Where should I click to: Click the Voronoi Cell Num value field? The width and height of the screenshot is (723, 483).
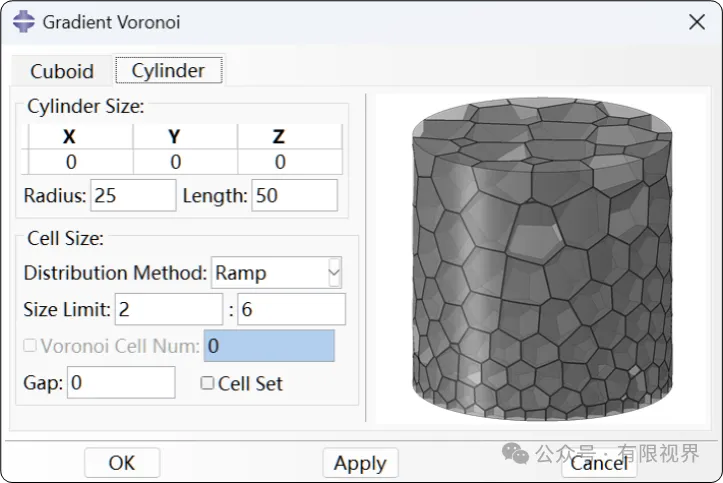pyautogui.click(x=269, y=346)
